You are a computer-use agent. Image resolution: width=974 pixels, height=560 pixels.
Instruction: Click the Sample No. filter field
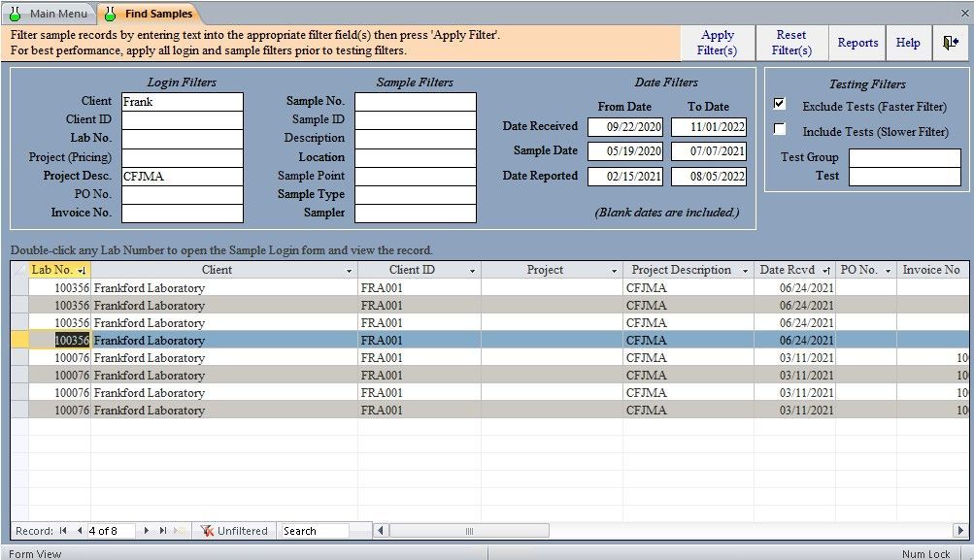415,102
